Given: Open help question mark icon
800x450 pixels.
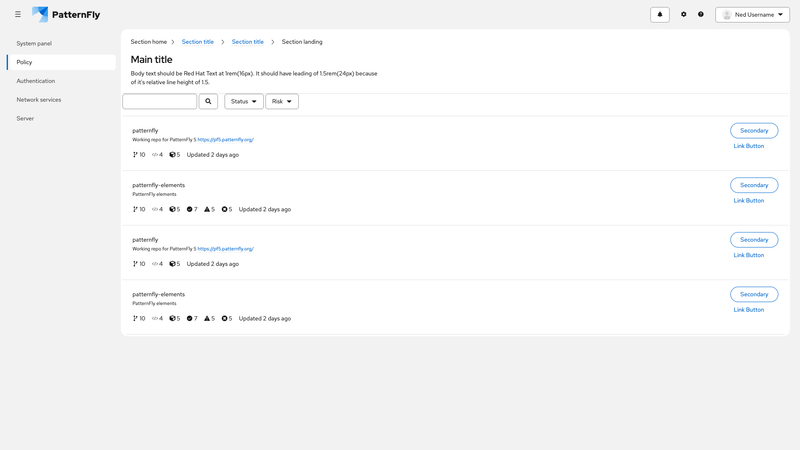Looking at the screenshot, I should click(x=701, y=14).
